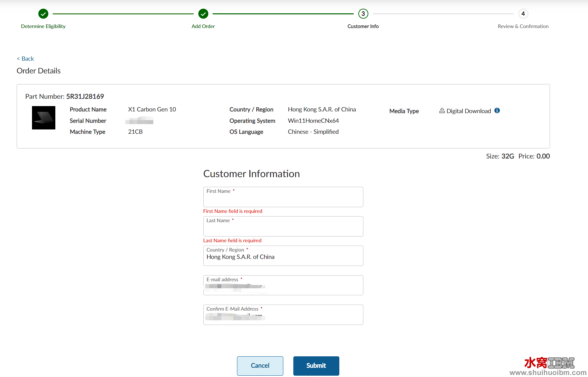Screen dimensions: 588x377
Task: Submit the customer information
Action: tap(316, 366)
